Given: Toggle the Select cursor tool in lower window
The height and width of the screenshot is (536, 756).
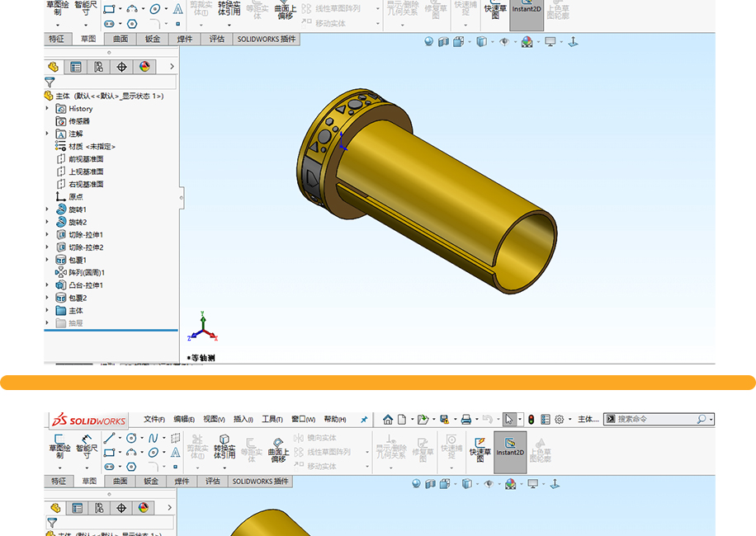Looking at the screenshot, I should click(509, 420).
